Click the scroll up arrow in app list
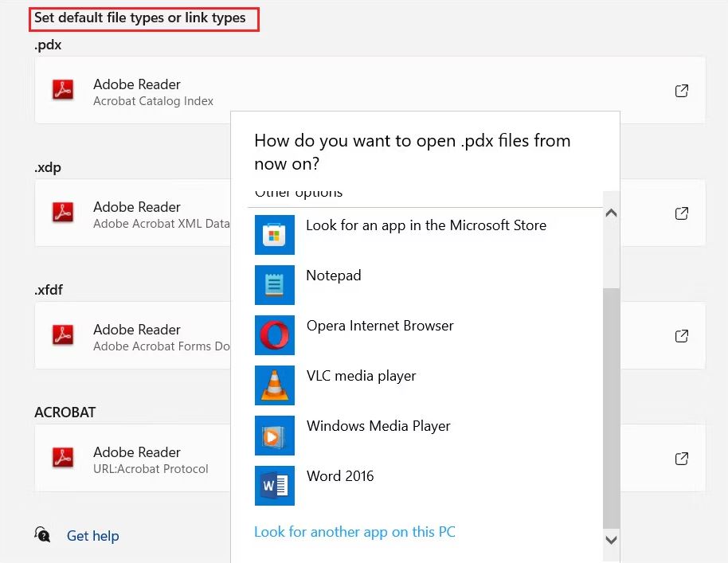Image resolution: width=728 pixels, height=563 pixels. point(611,213)
